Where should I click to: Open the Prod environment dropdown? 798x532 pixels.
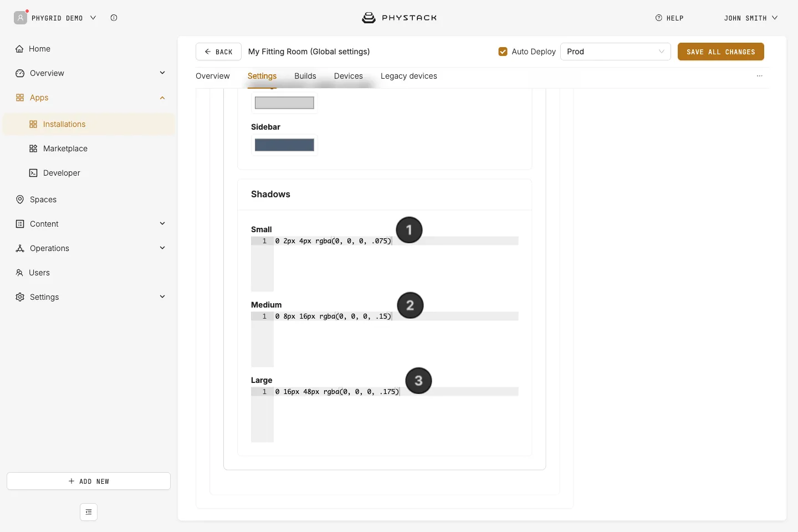point(616,52)
